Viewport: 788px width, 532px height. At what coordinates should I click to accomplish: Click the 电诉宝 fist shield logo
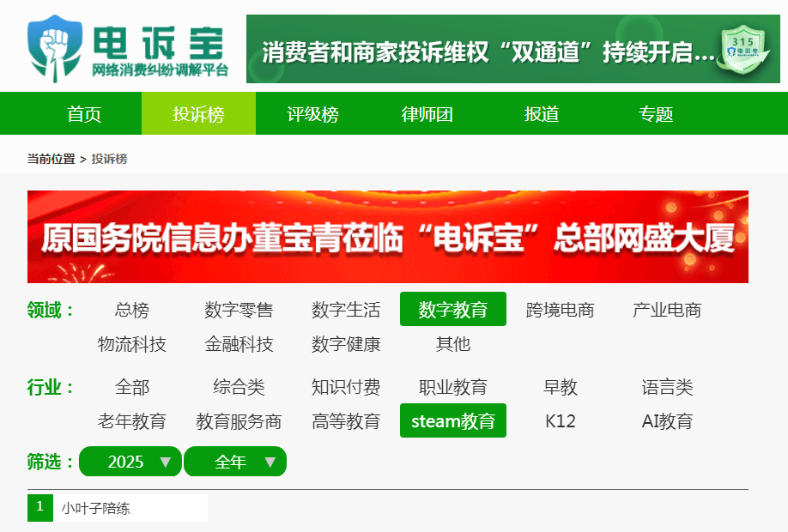point(53,47)
